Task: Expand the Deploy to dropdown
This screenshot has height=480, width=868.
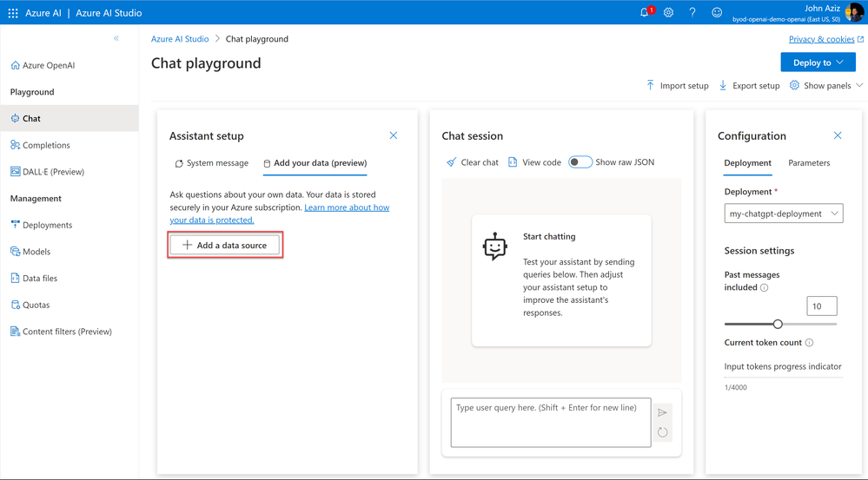Action: point(818,62)
